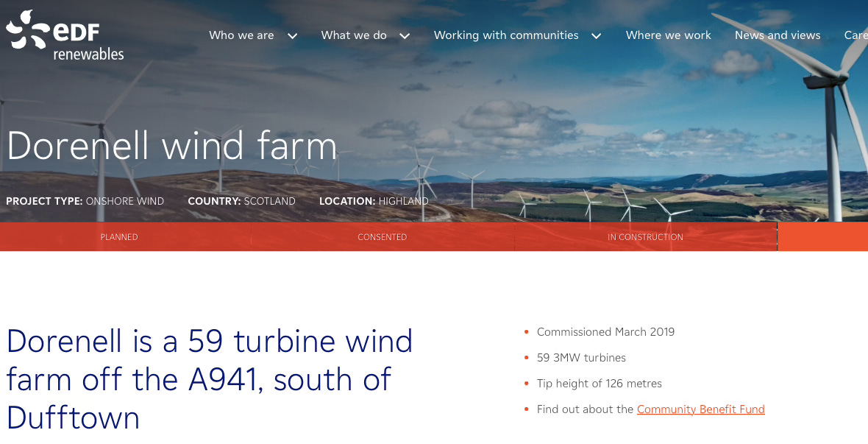Expand the chevron beside Working with communities
The height and width of the screenshot is (444, 868).
pos(596,36)
